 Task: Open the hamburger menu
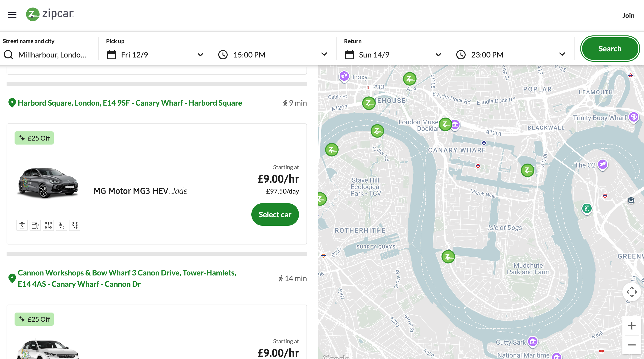[12, 15]
